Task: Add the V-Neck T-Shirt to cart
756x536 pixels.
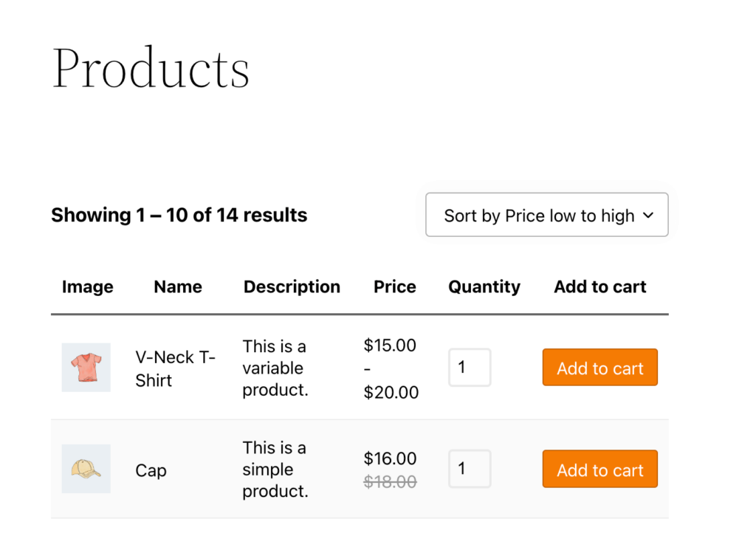Action: tap(599, 367)
